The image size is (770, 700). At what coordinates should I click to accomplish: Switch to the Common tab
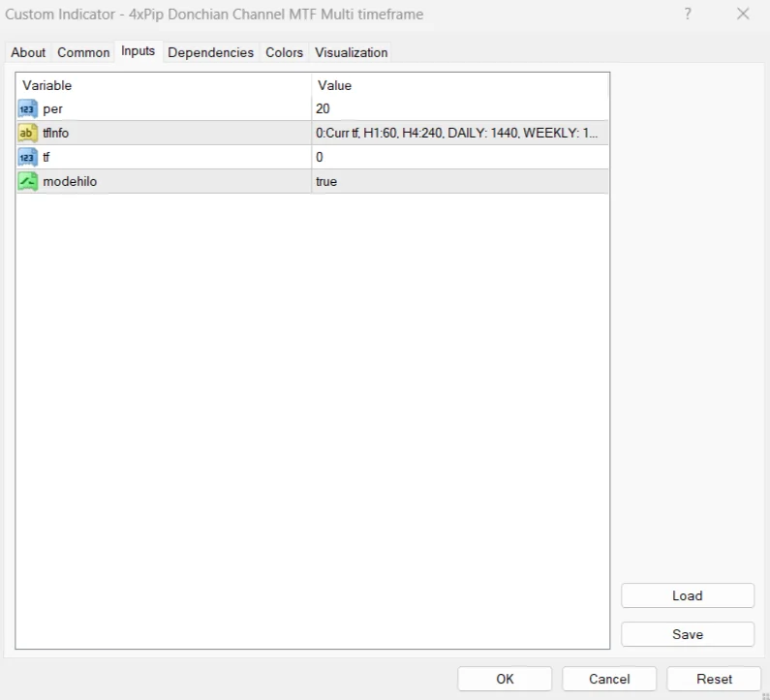[83, 52]
